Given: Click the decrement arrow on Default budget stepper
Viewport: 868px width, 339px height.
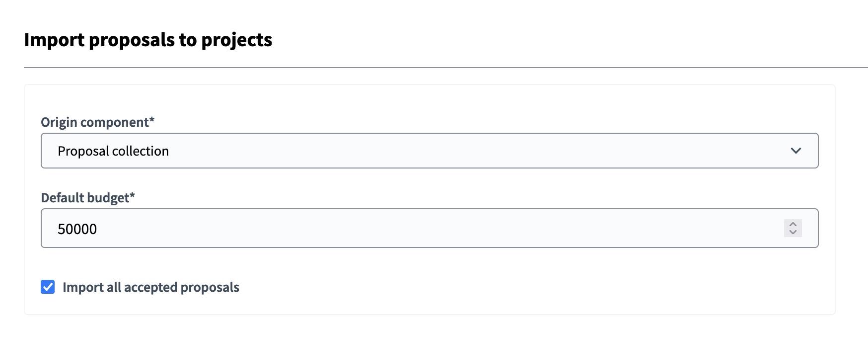Looking at the screenshot, I should 793,232.
